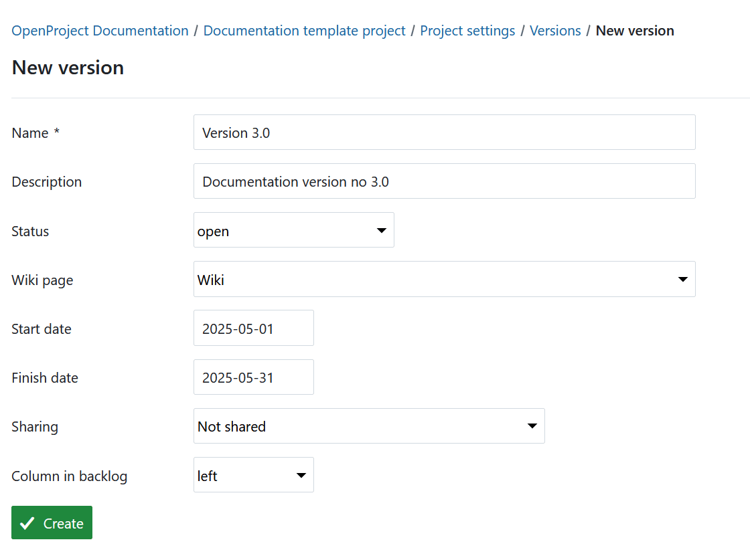Go to Project settings breadcrumb
This screenshot has height=560, width=750.
(467, 30)
